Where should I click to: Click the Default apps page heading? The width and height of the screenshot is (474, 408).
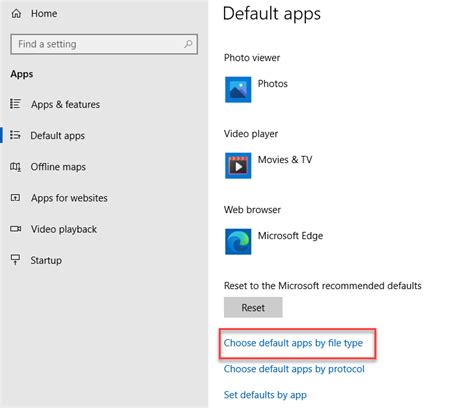click(272, 14)
